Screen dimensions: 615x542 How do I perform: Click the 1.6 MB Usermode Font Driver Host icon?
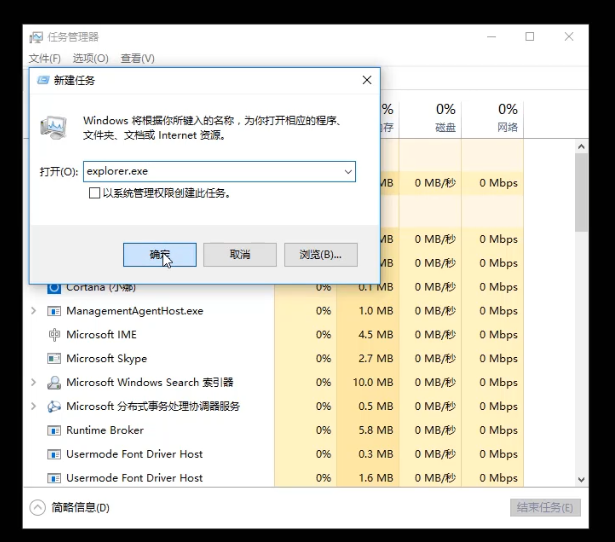click(x=54, y=478)
